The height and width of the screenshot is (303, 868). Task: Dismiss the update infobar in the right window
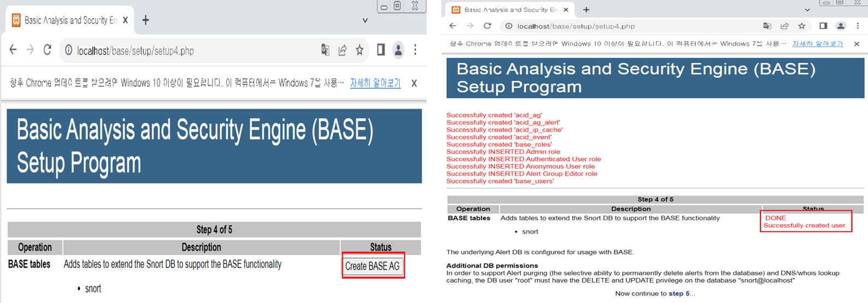pyautogui.click(x=857, y=44)
